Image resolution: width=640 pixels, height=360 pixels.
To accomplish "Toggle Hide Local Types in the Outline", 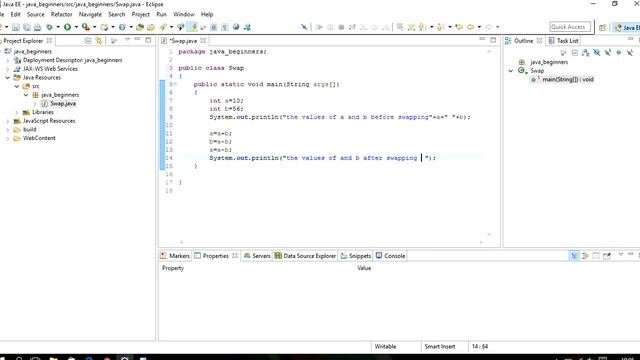I will point(630,53).
